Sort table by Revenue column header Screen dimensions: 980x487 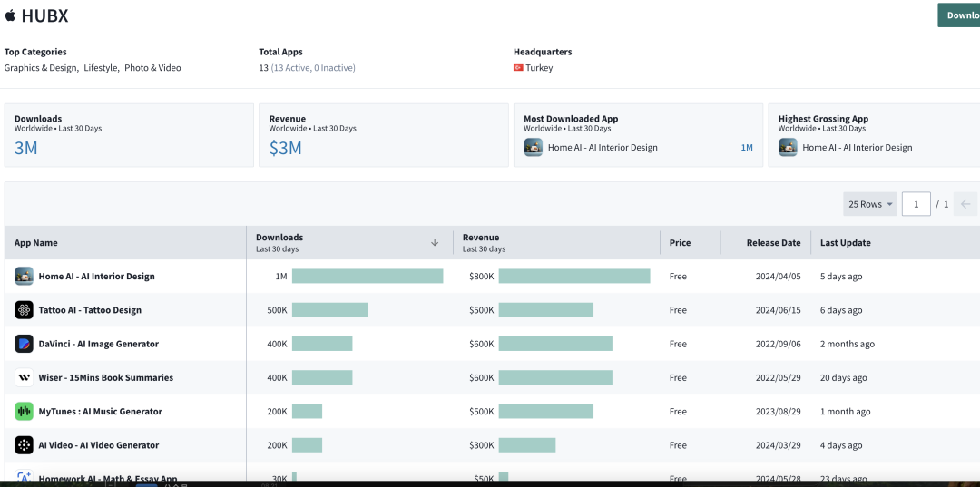tap(481, 238)
